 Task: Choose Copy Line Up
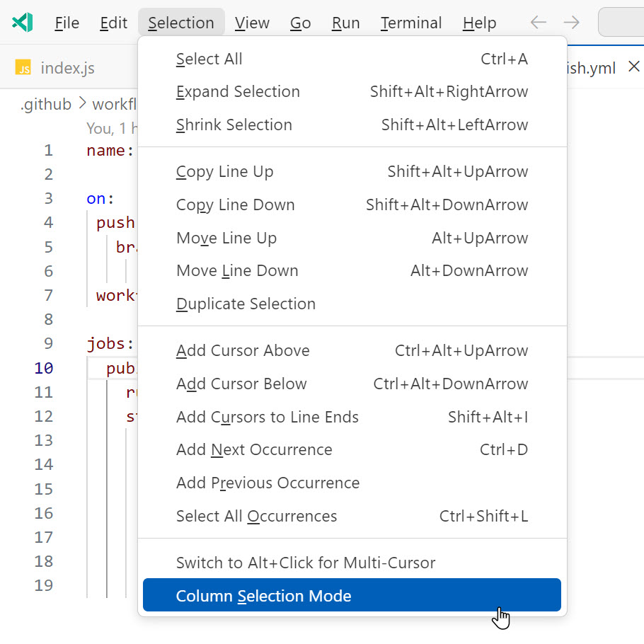[x=352, y=172]
